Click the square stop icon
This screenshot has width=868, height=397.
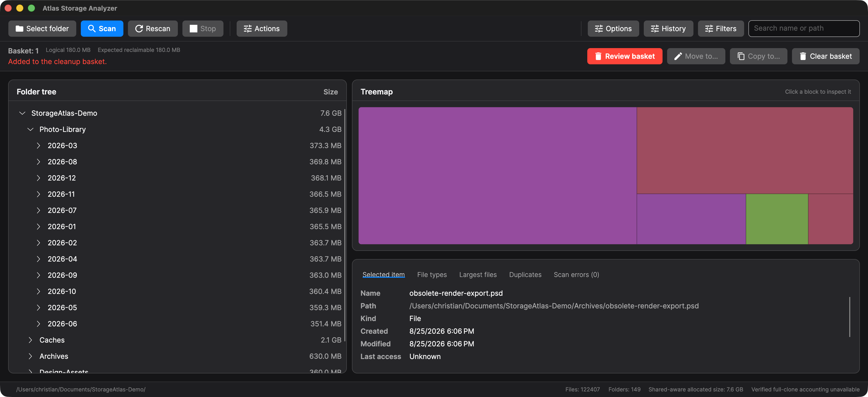click(193, 29)
